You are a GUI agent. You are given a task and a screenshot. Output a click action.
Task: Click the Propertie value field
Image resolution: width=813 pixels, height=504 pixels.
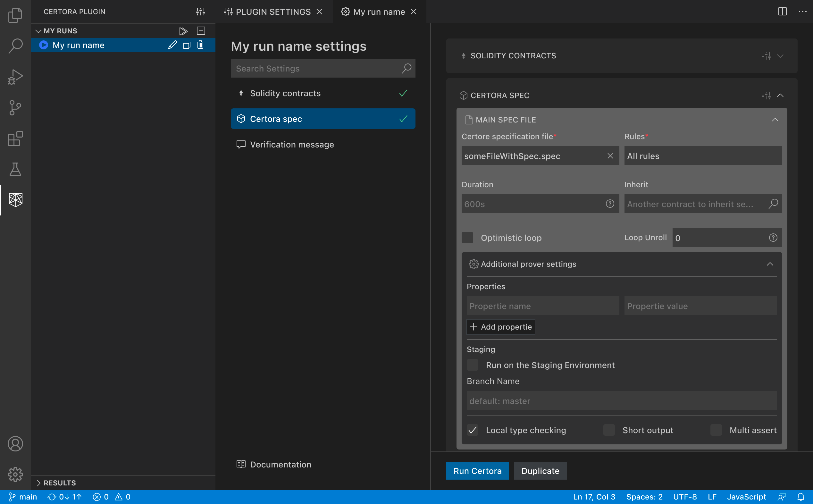point(700,306)
